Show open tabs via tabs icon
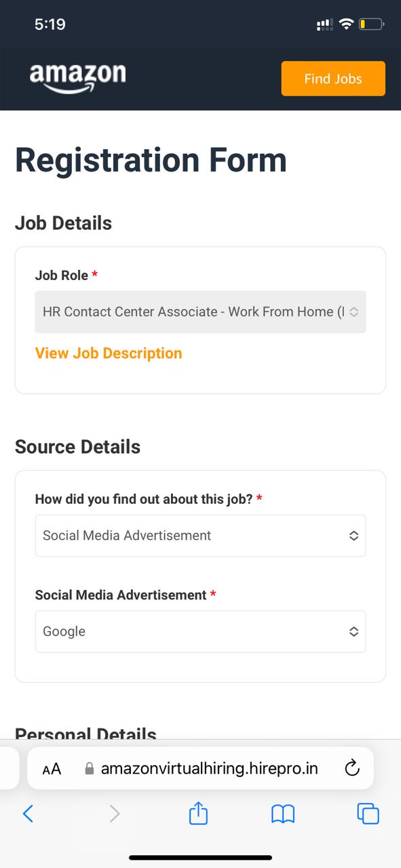Screen dimensions: 401x868 click(x=368, y=813)
